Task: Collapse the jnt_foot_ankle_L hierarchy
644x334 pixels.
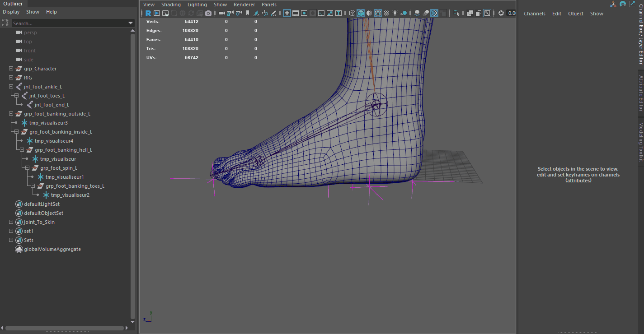Action: [x=11, y=86]
